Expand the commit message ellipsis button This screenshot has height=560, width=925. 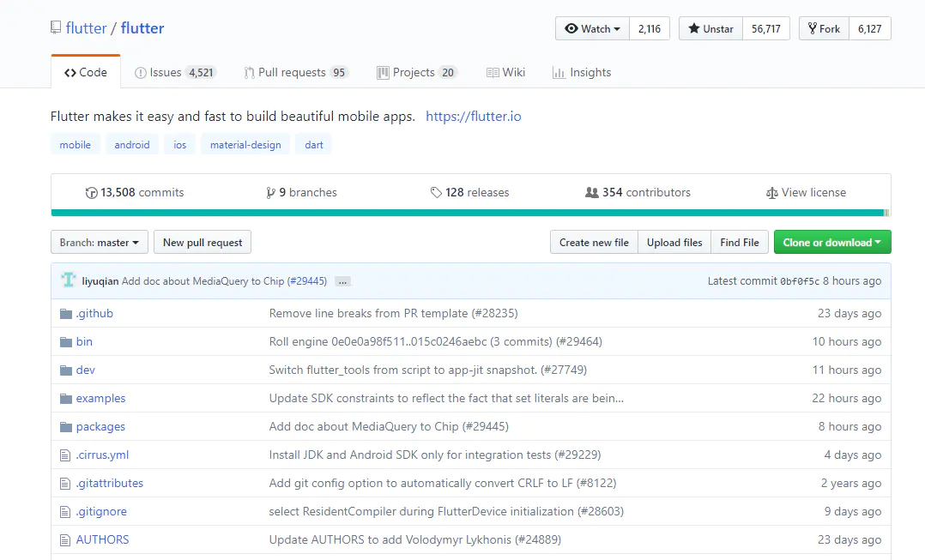point(342,281)
